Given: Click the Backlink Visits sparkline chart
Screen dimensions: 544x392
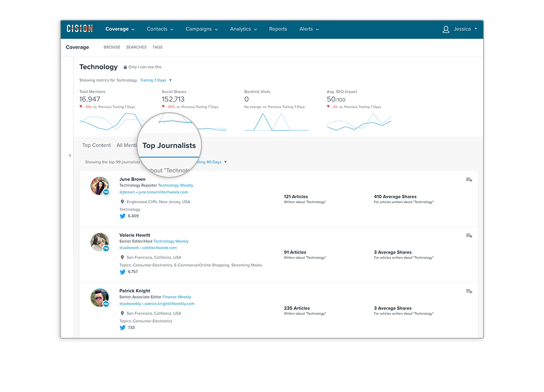Looking at the screenshot, I should (276, 122).
